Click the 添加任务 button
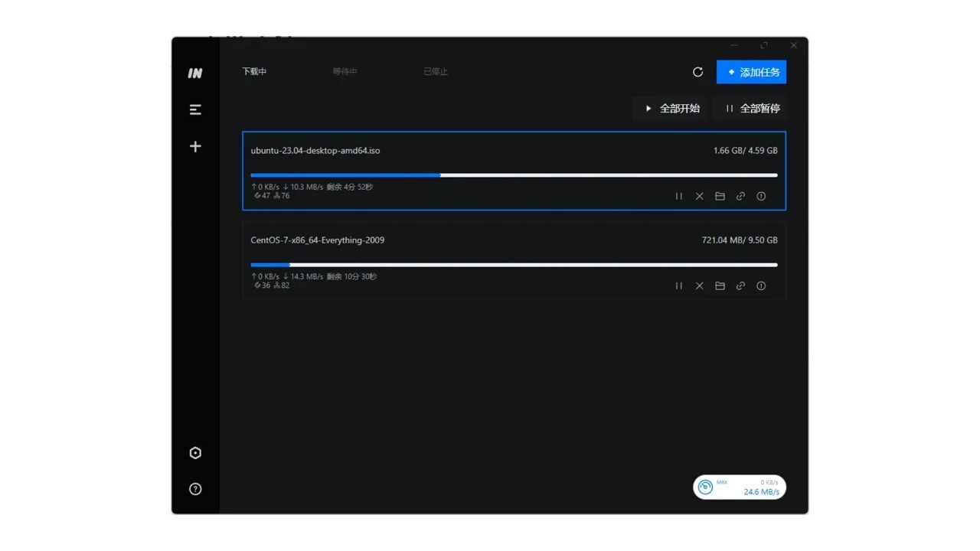Viewport: 980px width, 551px height. coord(751,72)
